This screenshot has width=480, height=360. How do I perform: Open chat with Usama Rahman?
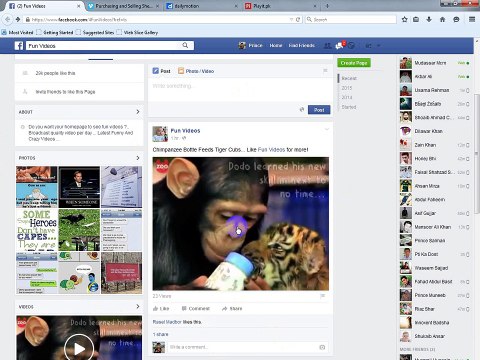435,90
